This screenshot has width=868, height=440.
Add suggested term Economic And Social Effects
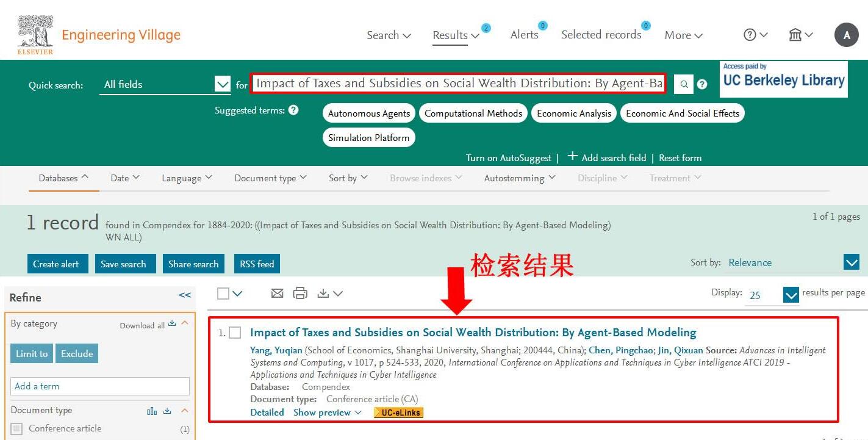[x=683, y=114]
